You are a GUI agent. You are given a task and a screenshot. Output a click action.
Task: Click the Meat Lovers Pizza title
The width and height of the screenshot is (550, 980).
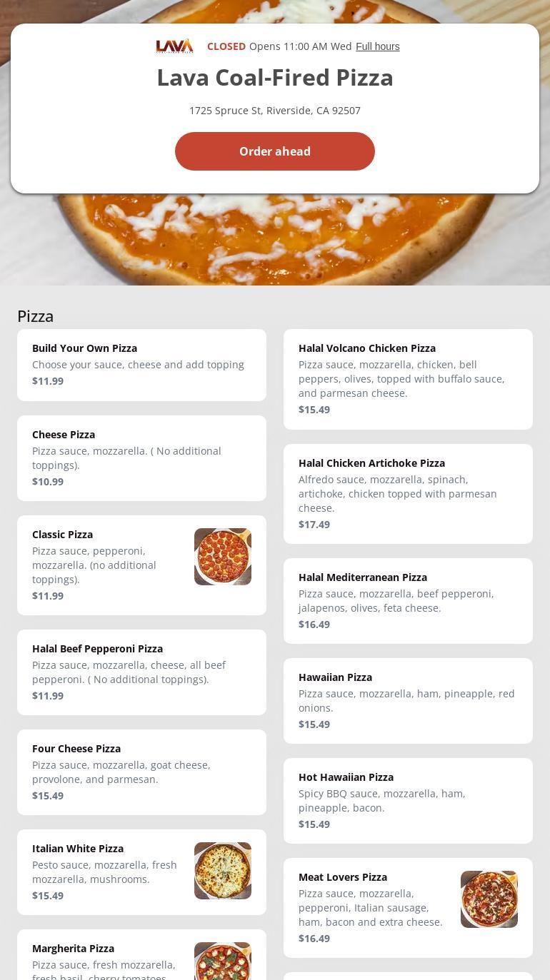click(x=343, y=877)
